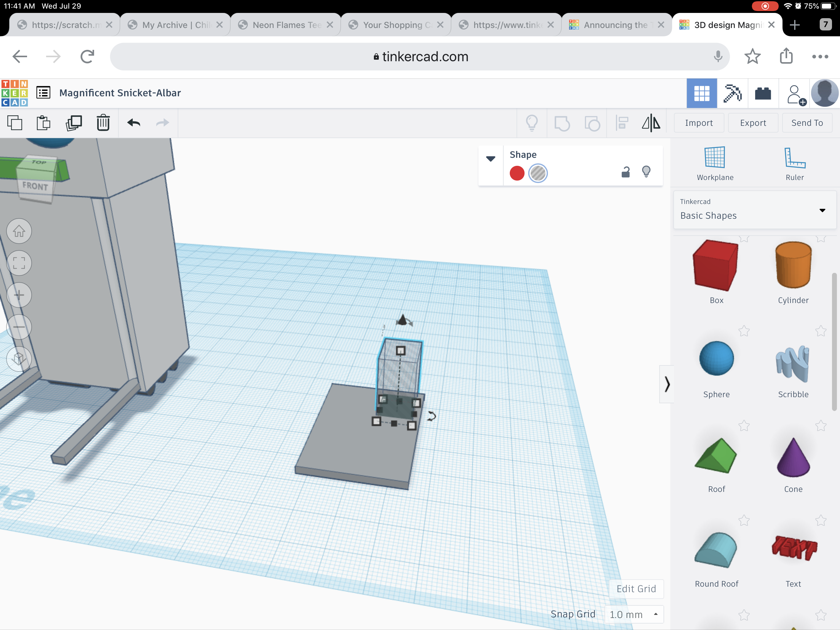
Task: Click the Import button
Action: pyautogui.click(x=699, y=123)
